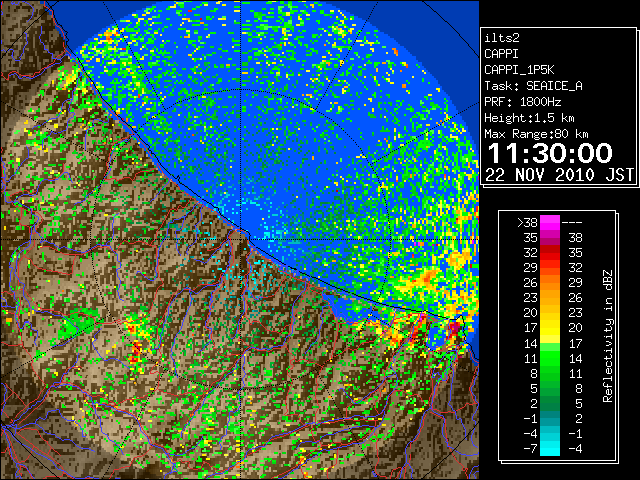Click the magenta '>38' legend swatch

tap(550, 222)
